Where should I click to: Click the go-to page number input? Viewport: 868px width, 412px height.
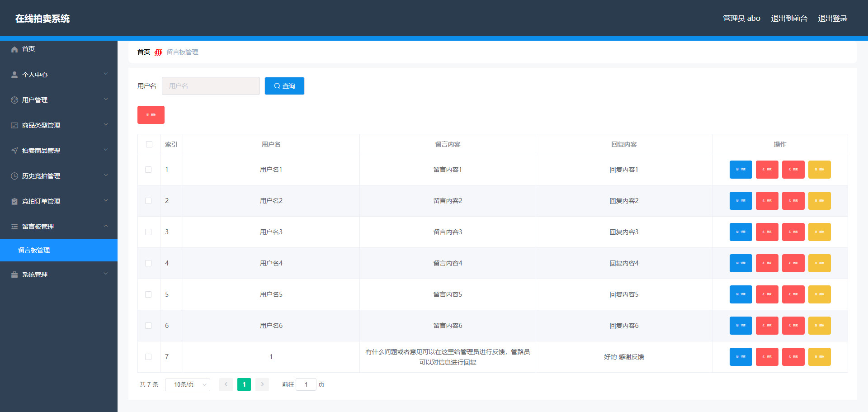pos(306,384)
